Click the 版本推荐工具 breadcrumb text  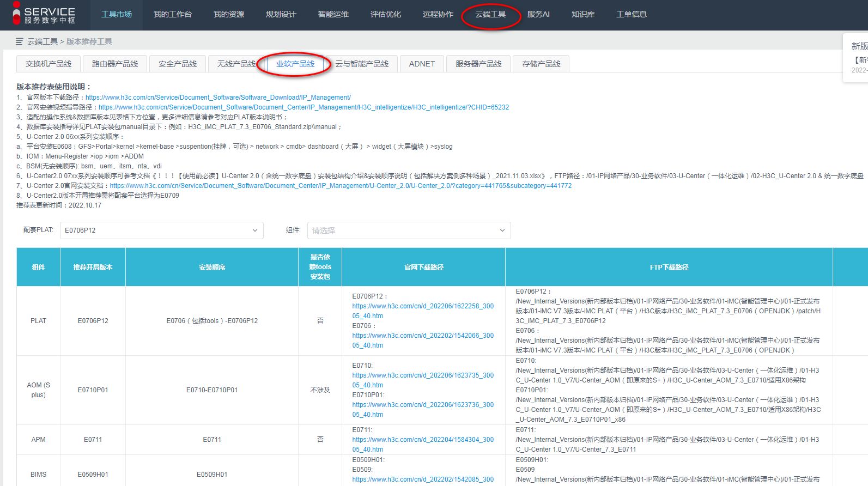[x=89, y=41]
